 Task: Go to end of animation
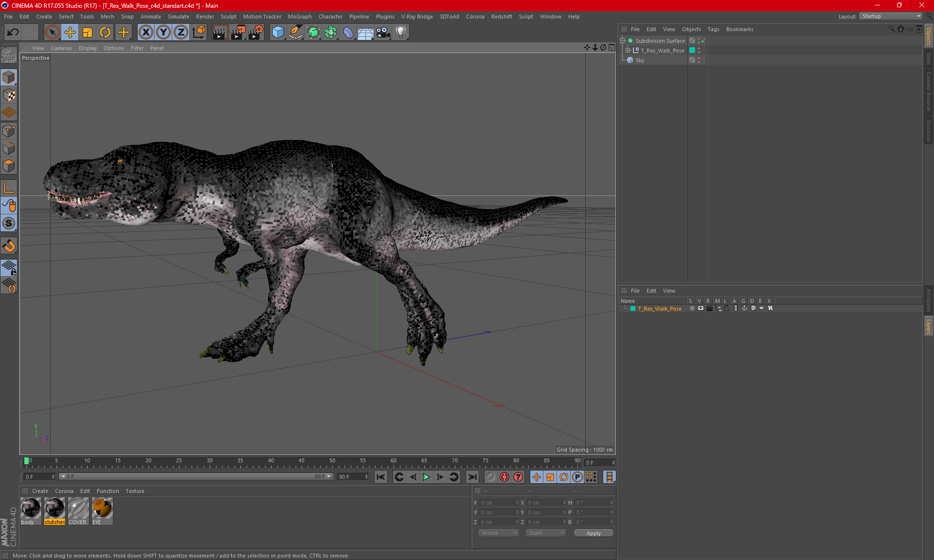(472, 477)
